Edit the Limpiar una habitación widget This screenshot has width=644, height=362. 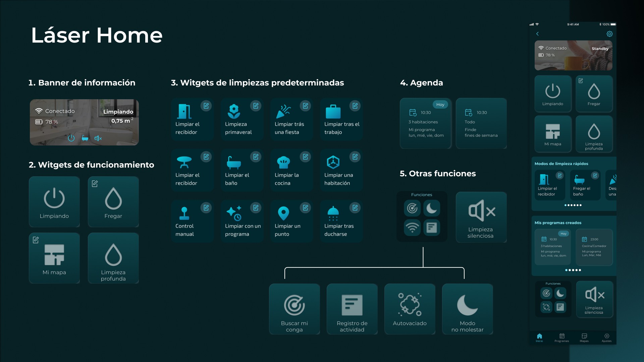[x=355, y=157]
